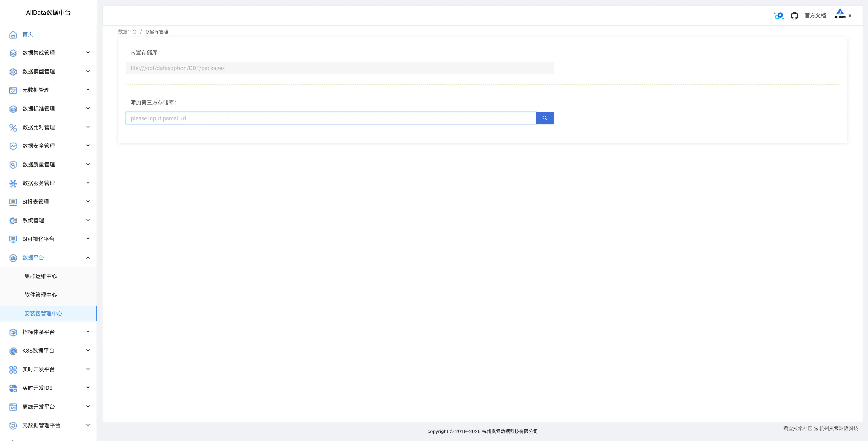The height and width of the screenshot is (441, 868).
Task: Click the BI报表管理 monitor icon
Action: click(13, 202)
